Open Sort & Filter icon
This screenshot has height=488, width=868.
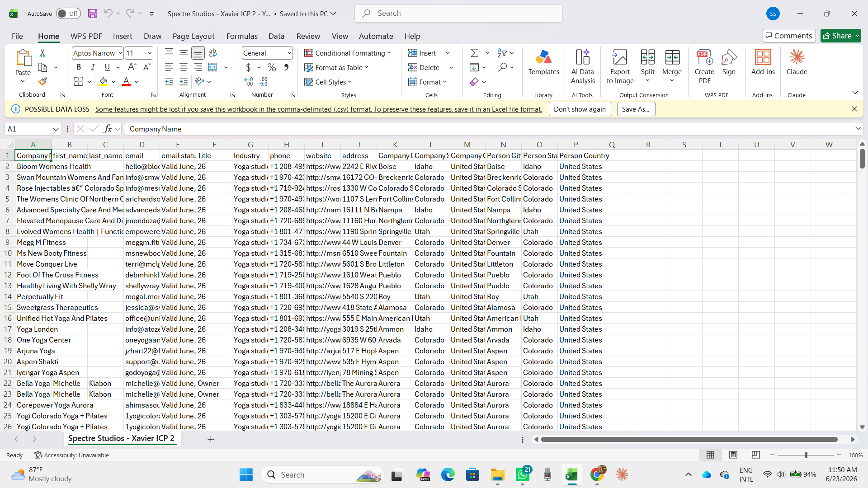click(502, 53)
